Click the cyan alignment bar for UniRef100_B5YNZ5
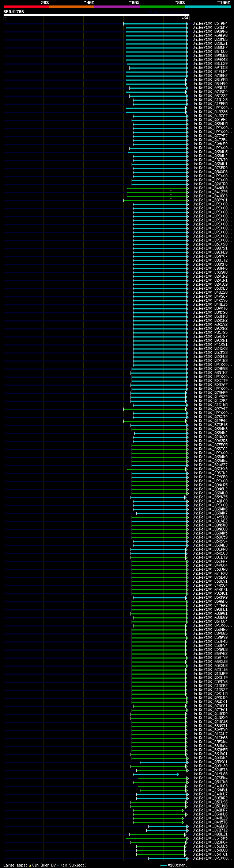 click(158, 497)
